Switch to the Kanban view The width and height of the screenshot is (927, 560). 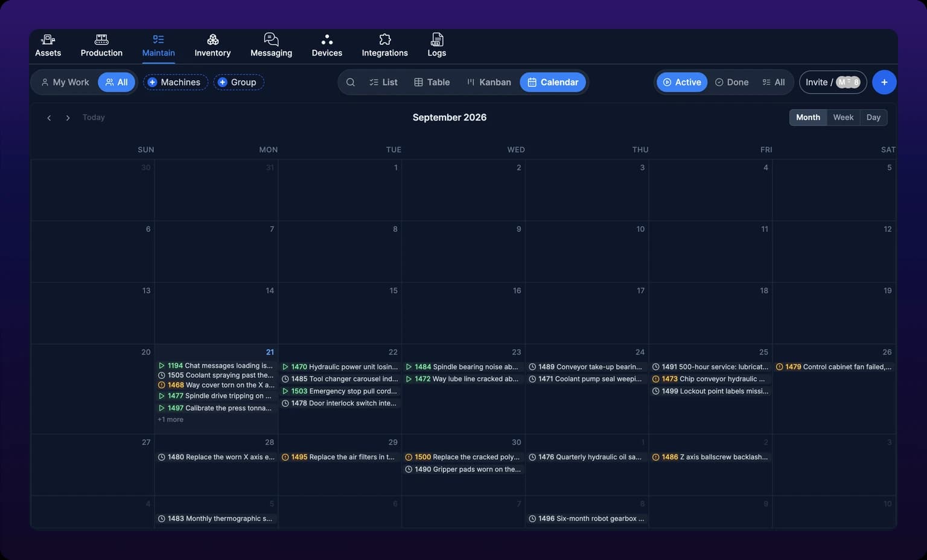coord(489,82)
